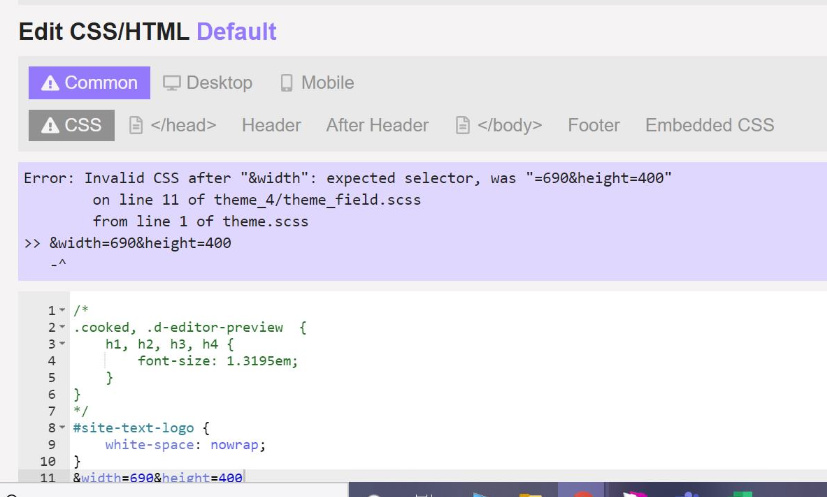The image size is (827, 497).
Task: Click the "#site-text-logo" selector in the editor
Action: tap(133, 428)
